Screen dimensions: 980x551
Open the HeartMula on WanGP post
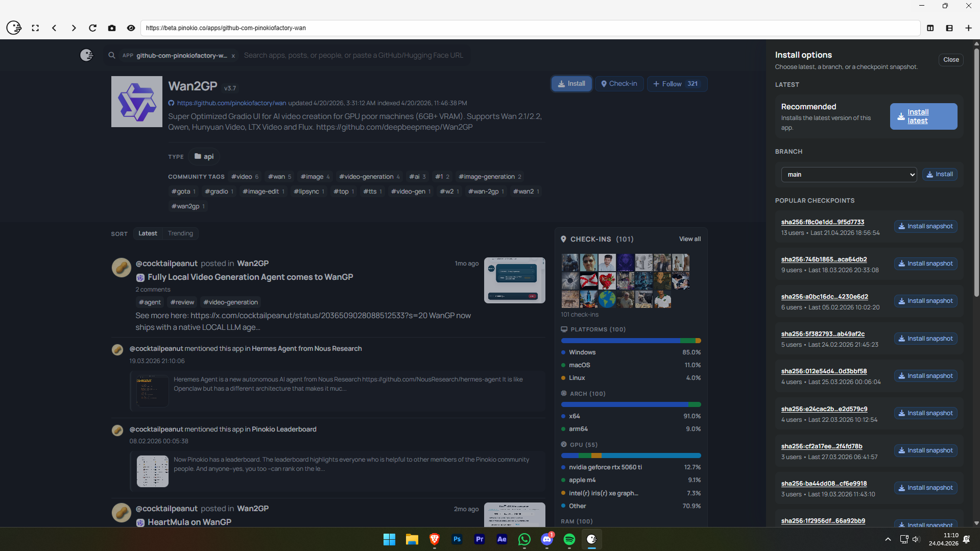pyautogui.click(x=189, y=522)
